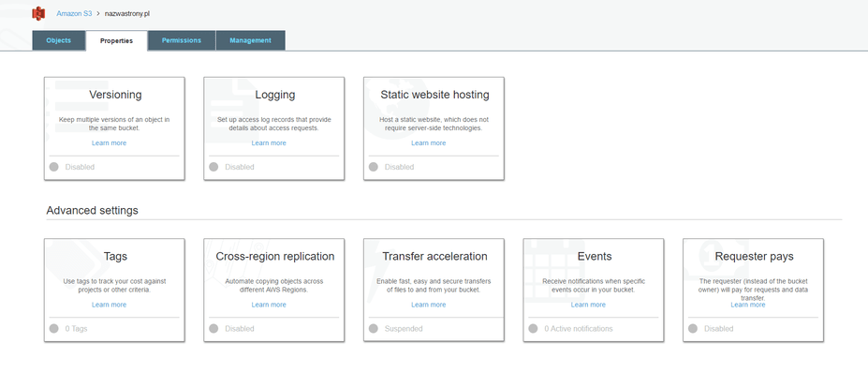Select the Properties tab

click(117, 40)
